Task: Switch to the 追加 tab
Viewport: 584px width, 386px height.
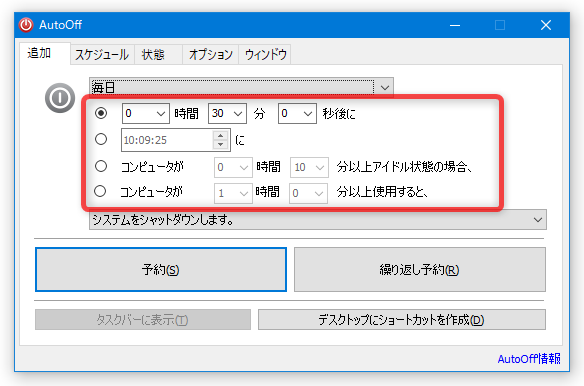Action: (x=45, y=53)
